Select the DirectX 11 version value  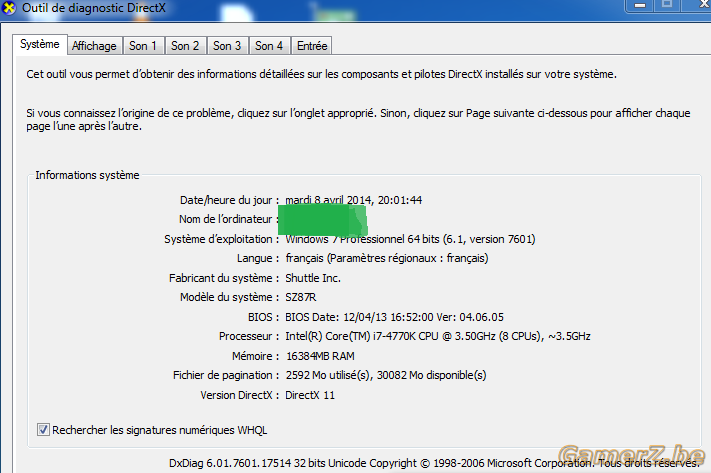310,395
